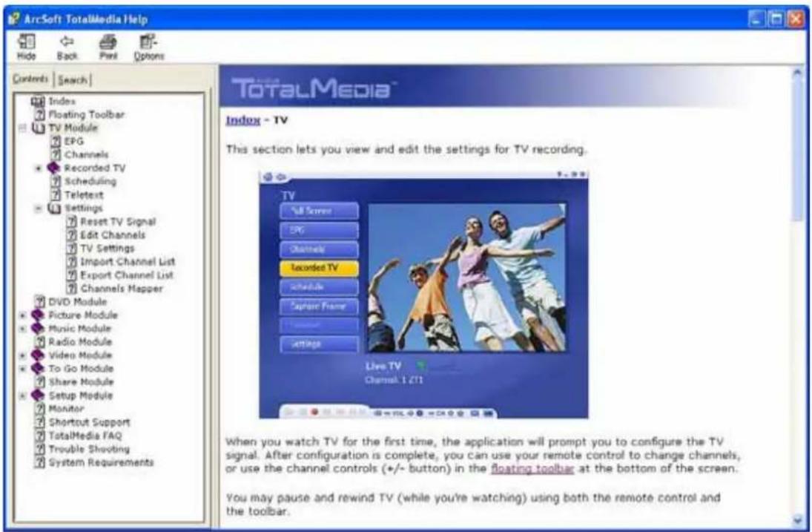This screenshot has height=532, width=812.
Task: Click 'Monitor' label in tree
Action: (66, 409)
